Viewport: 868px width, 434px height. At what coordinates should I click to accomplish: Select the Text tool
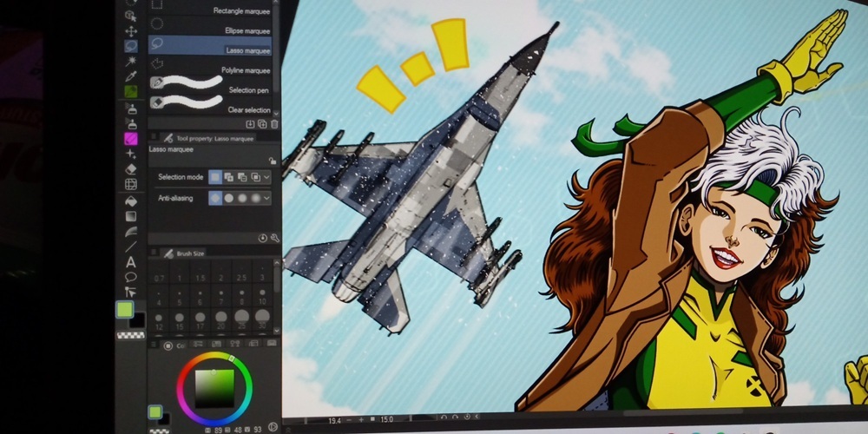click(131, 261)
